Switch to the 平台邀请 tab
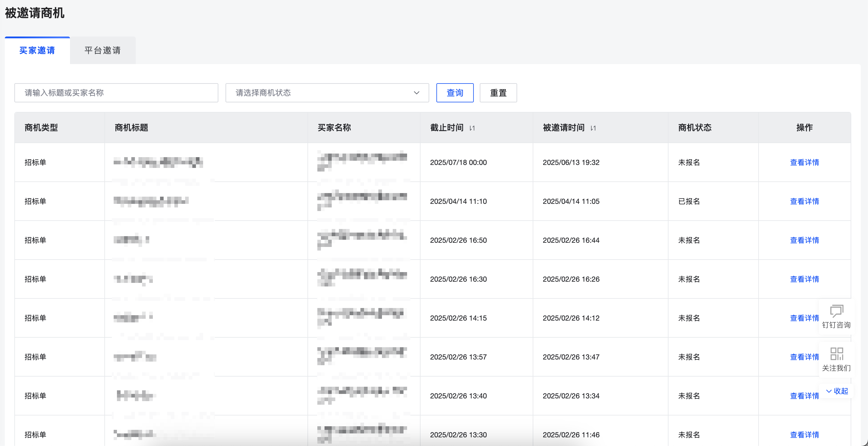The width and height of the screenshot is (868, 446). pos(102,50)
